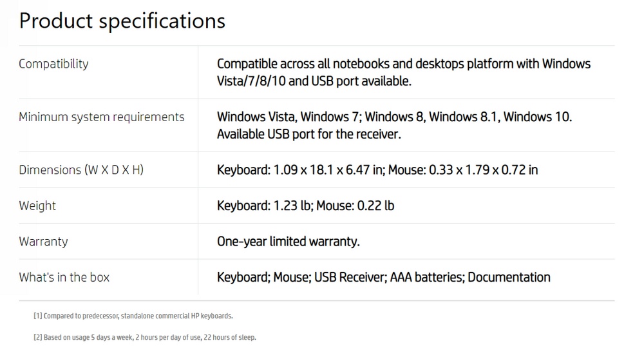Select the Dimensions (W X D X H) label
644x359 pixels.
click(81, 170)
